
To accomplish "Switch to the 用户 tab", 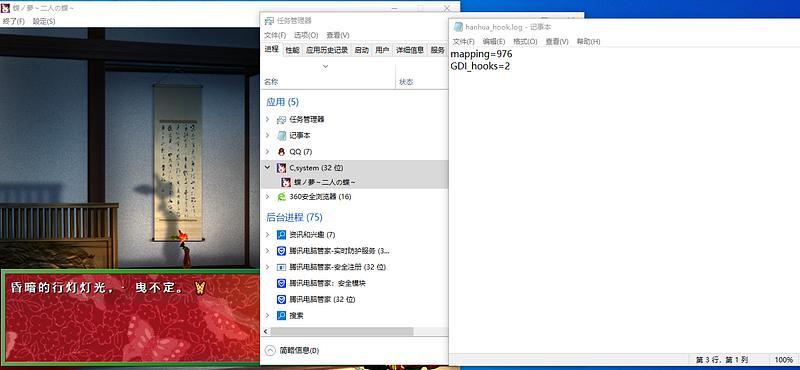I will (x=382, y=50).
